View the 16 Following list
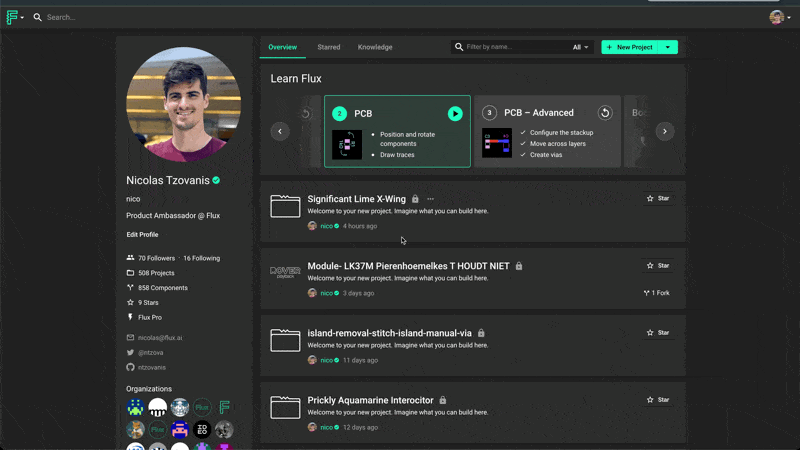 202,258
